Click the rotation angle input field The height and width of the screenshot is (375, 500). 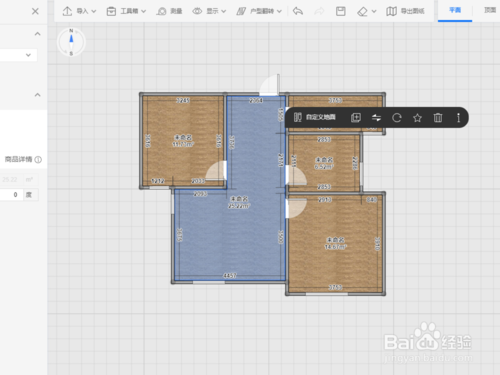[11, 195]
